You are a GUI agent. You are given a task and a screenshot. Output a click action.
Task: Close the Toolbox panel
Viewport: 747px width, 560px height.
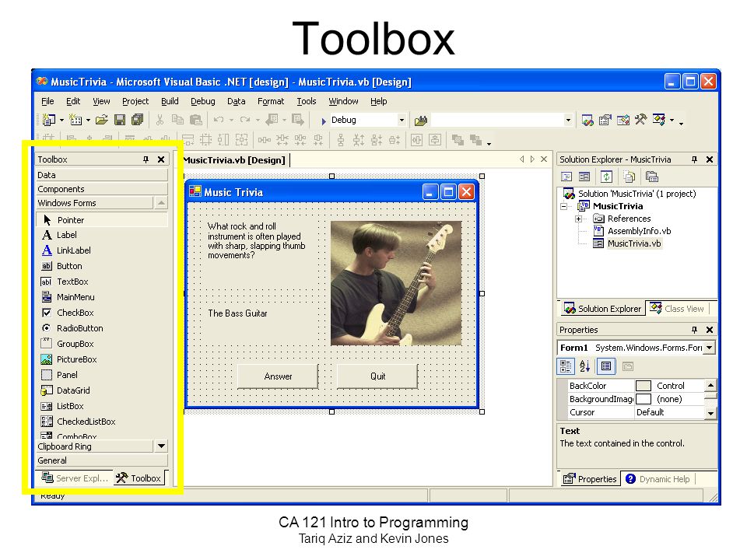coord(161,159)
